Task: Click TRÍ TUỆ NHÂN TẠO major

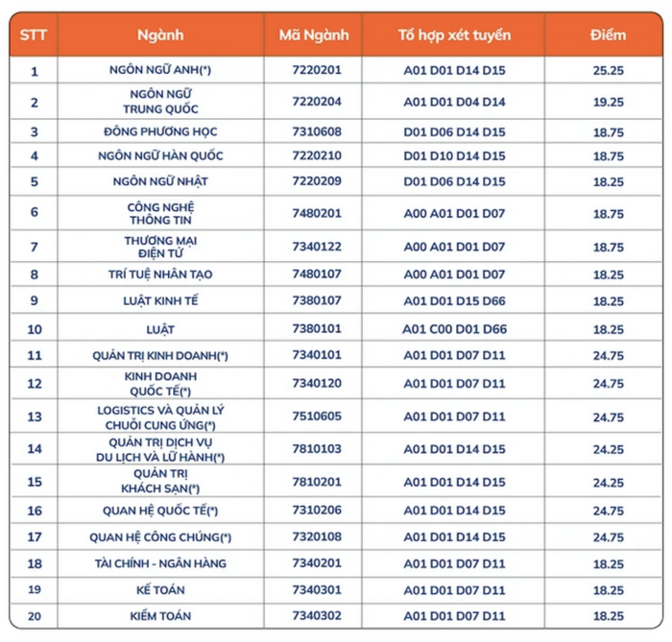Action: point(160,274)
